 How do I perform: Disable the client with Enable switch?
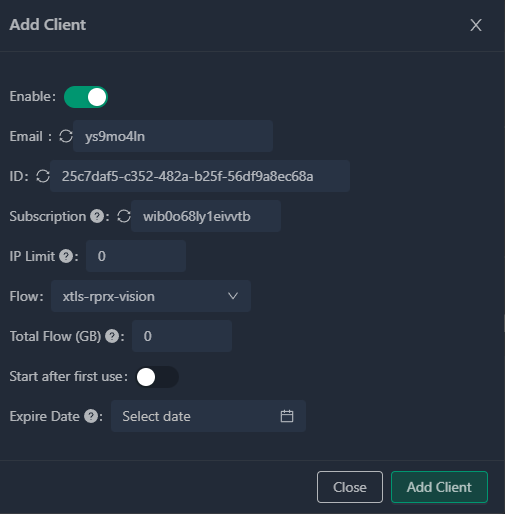coord(86,97)
